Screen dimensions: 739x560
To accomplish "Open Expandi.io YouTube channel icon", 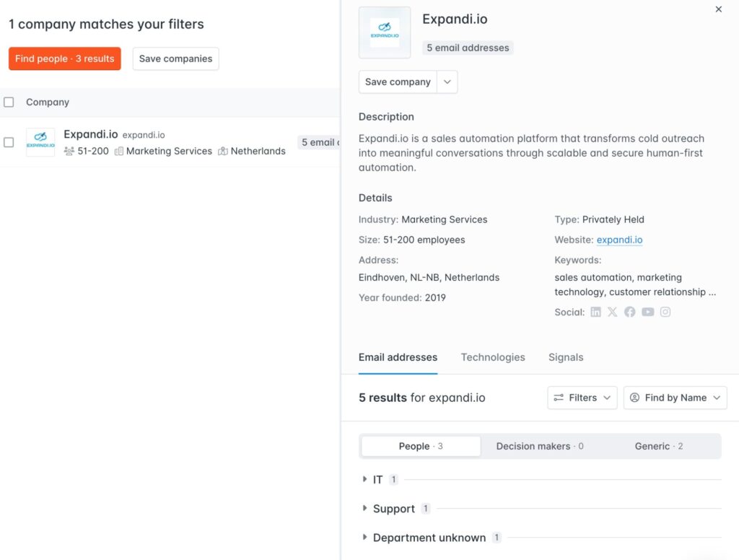I will (648, 312).
